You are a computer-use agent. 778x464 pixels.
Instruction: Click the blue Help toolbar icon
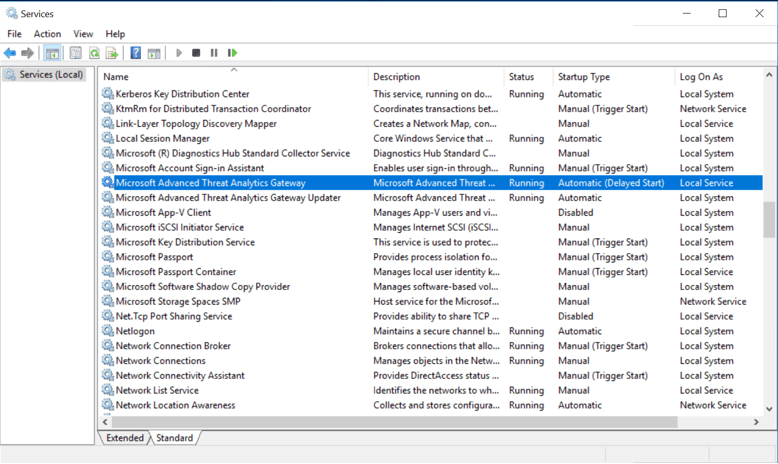tap(136, 53)
